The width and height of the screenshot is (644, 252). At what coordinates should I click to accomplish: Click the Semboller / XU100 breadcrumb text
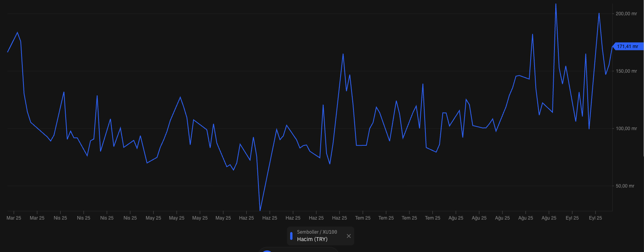point(317,232)
